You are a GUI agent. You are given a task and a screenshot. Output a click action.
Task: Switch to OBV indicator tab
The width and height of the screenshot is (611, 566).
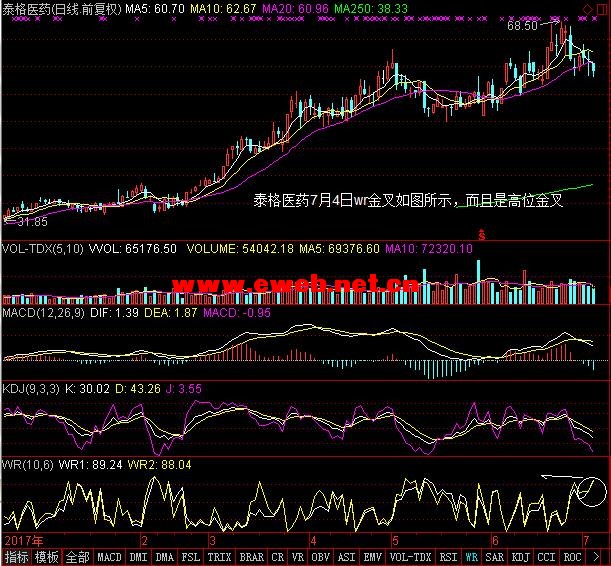pos(320,557)
